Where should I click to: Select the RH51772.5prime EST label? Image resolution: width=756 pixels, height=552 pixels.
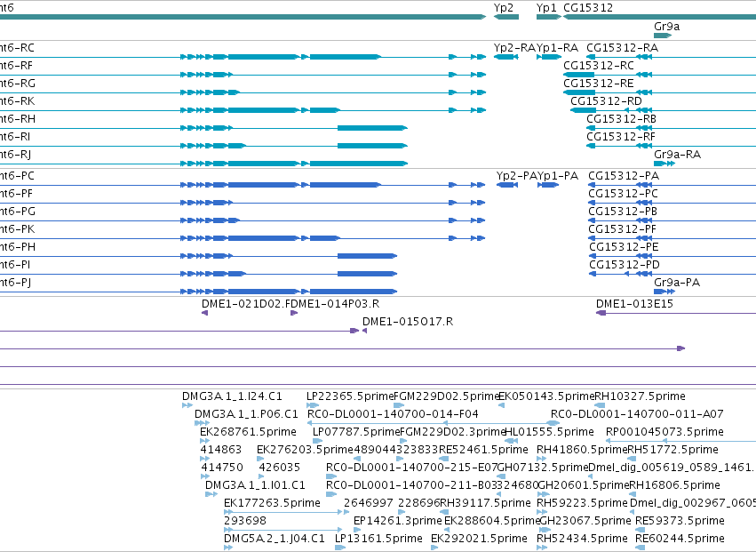coord(672,450)
